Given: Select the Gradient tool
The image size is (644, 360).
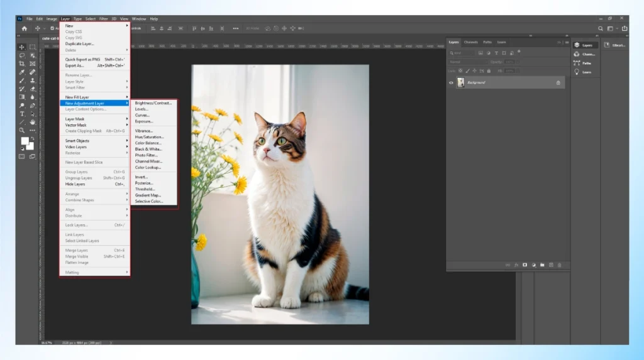Looking at the screenshot, I should tap(22, 97).
